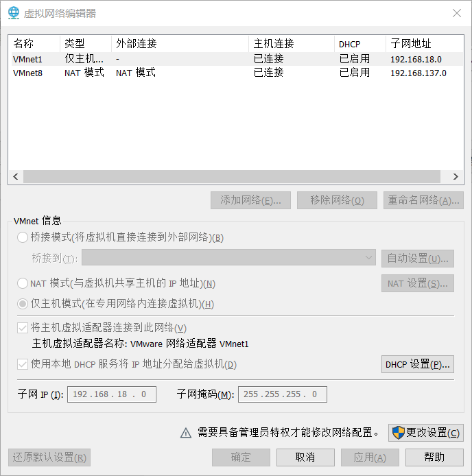
Task: Select the NAT 模式 radio button
Action: [23, 283]
